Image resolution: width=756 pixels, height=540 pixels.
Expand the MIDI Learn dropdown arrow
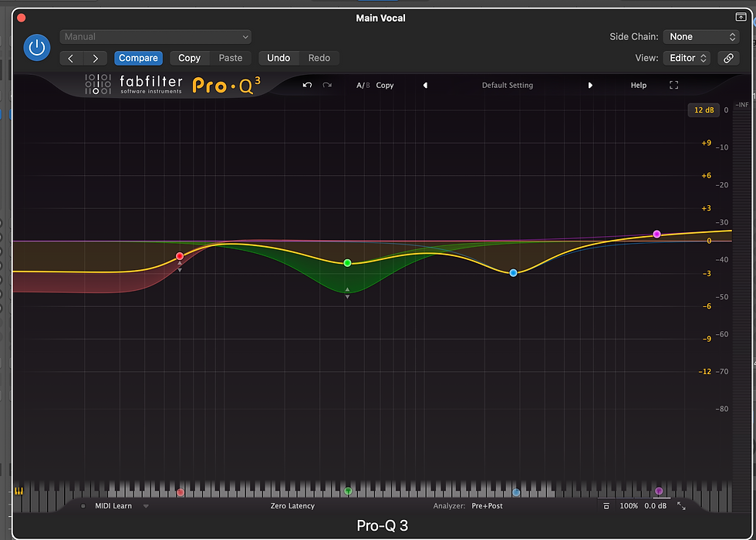[146, 506]
